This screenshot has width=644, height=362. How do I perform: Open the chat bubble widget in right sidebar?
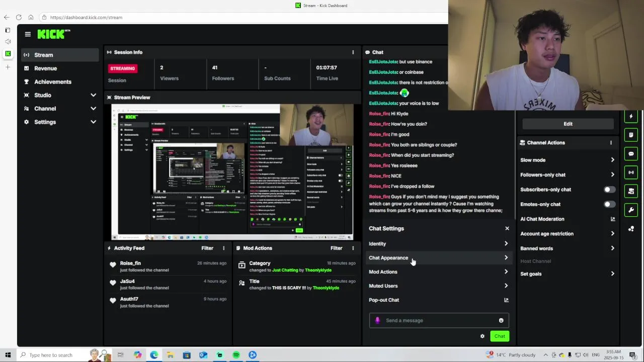click(x=631, y=154)
